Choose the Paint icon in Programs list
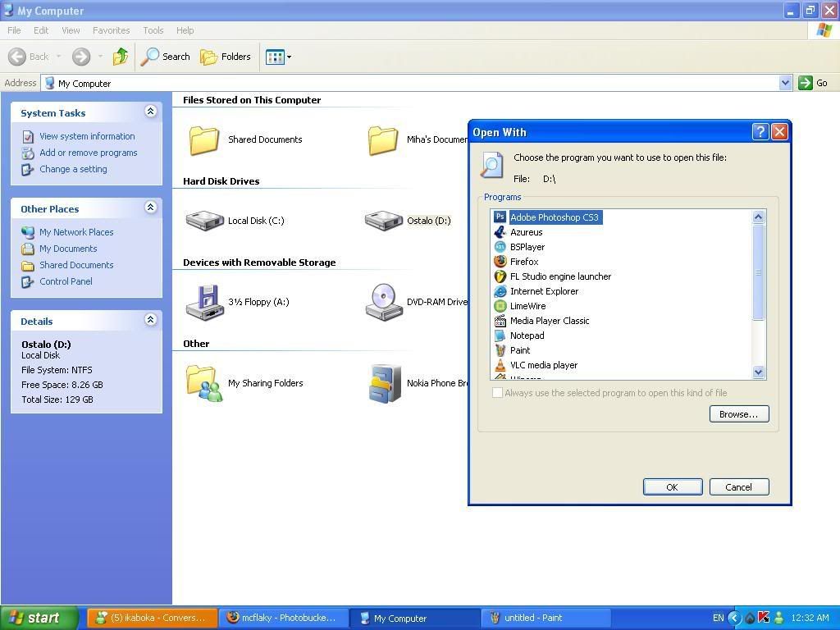Image resolution: width=840 pixels, height=630 pixels. pyautogui.click(x=500, y=350)
